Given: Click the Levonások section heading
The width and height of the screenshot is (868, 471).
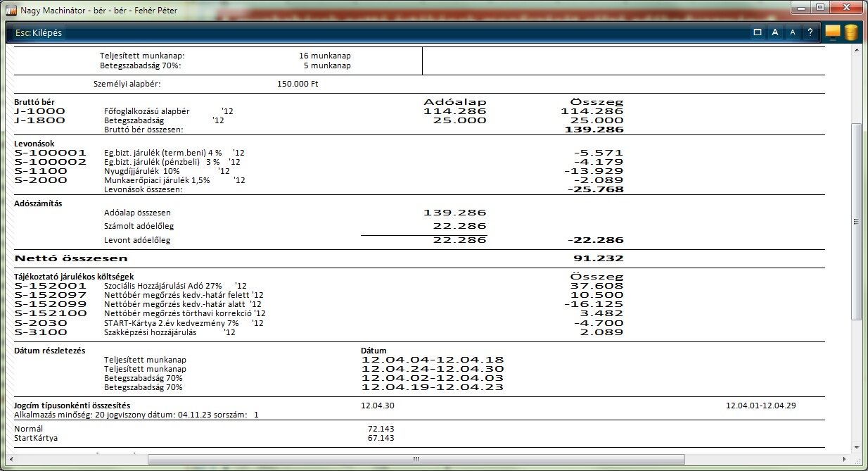Looking at the screenshot, I should pyautogui.click(x=34, y=144).
